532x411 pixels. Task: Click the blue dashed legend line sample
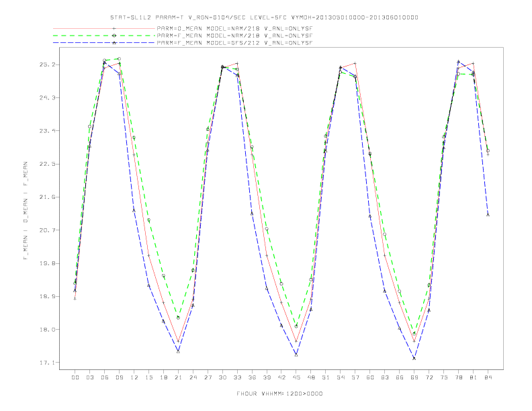(104, 43)
